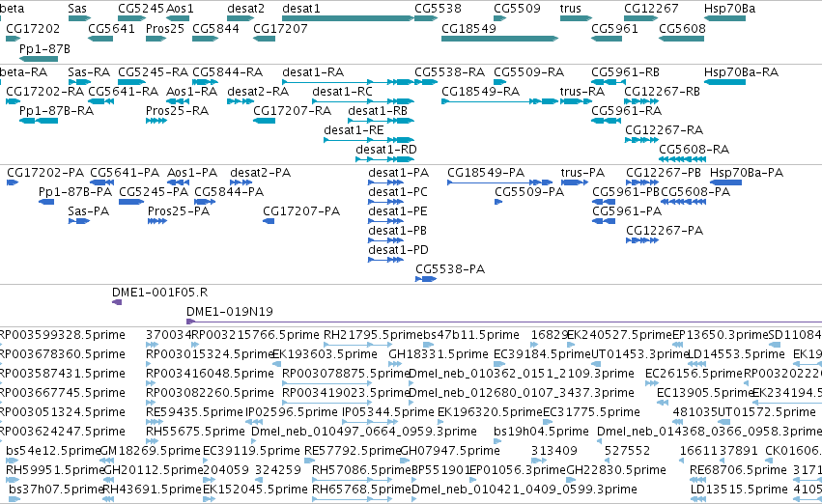The height and width of the screenshot is (504, 822).
Task: Click the CG5245-PA protein label
Action: [154, 192]
